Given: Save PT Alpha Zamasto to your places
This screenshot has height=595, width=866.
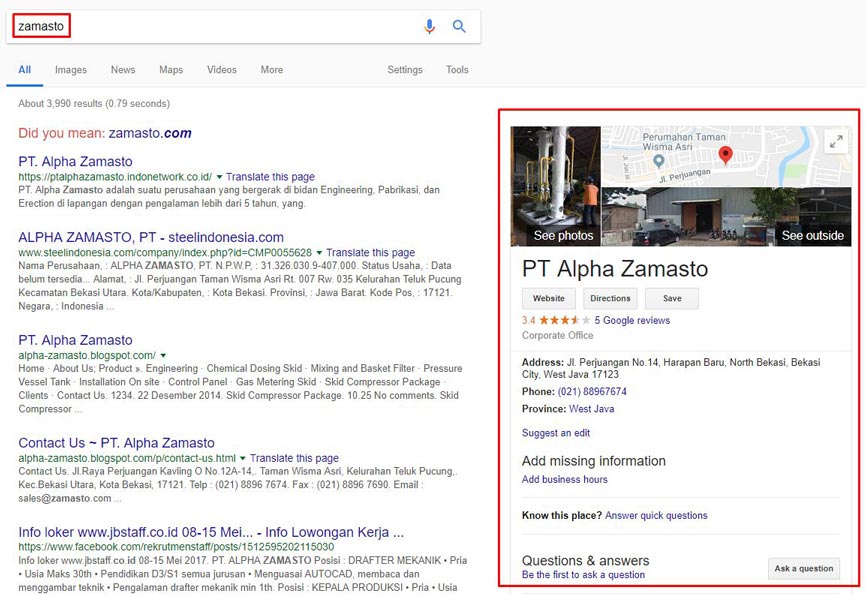Looking at the screenshot, I should tap(672, 298).
